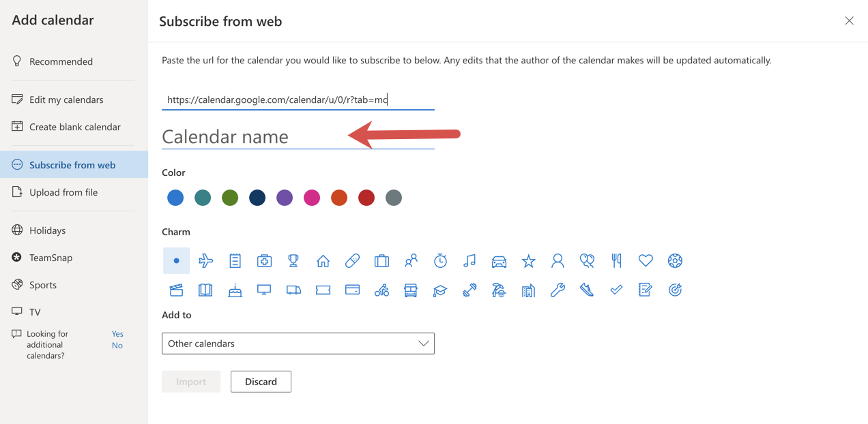Select the computer monitor charm
868x424 pixels.
click(264, 290)
